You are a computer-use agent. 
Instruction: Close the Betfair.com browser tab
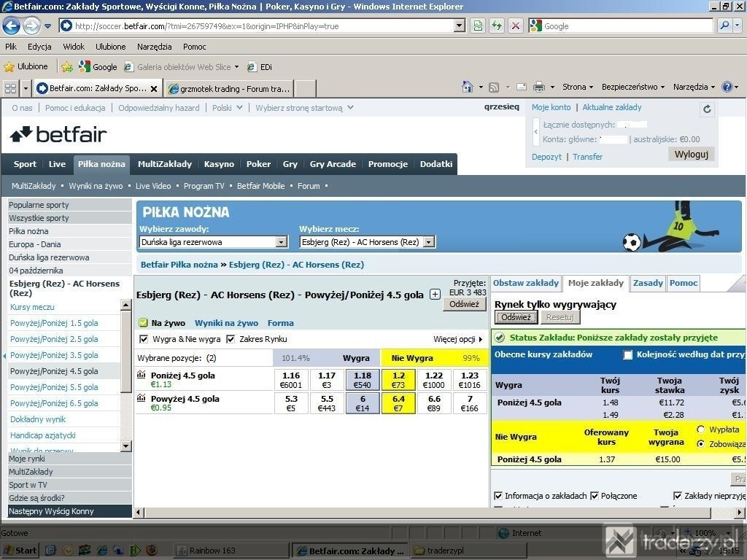click(x=154, y=88)
